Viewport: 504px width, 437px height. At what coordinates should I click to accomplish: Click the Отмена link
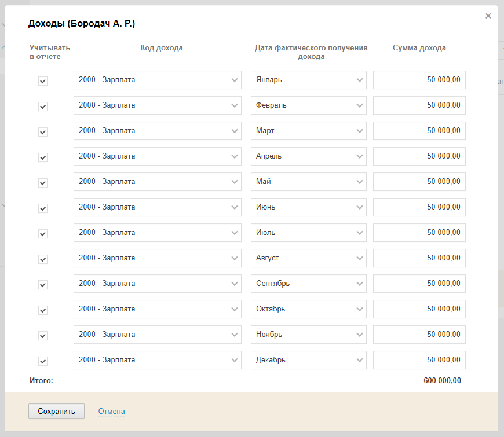111,412
